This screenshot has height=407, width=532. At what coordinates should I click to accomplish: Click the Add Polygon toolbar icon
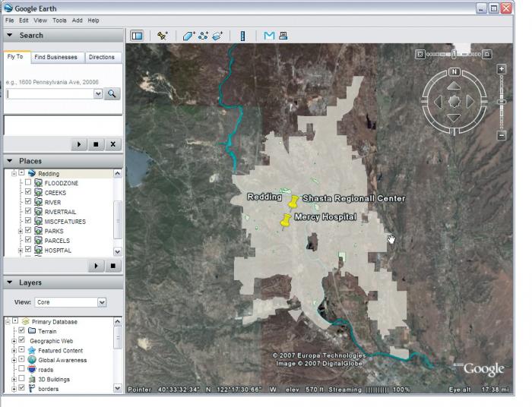188,36
